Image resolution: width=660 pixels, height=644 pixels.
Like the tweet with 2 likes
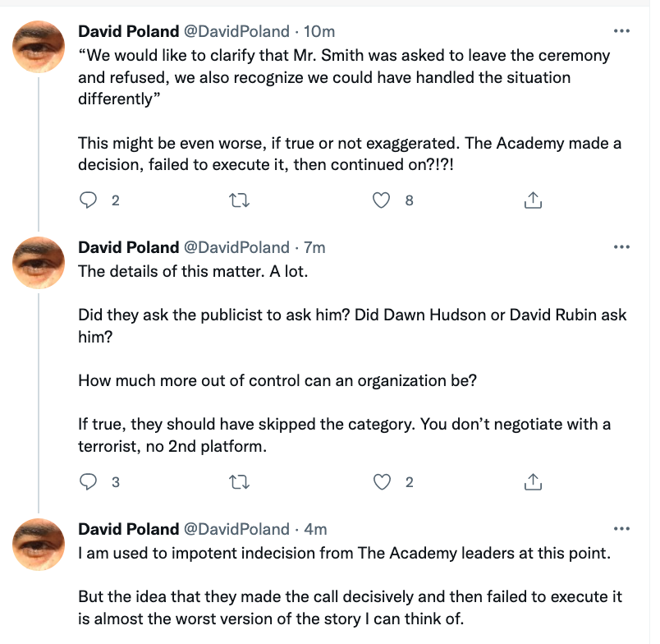point(381,482)
